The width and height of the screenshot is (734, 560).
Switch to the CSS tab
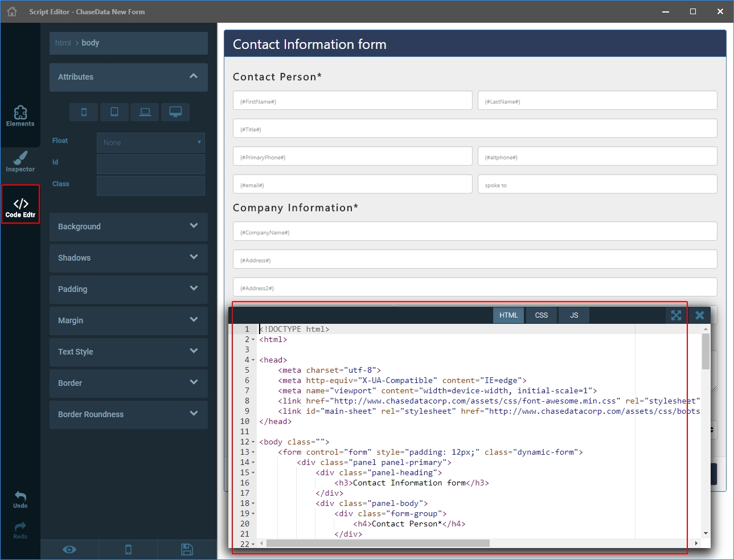tap(542, 315)
